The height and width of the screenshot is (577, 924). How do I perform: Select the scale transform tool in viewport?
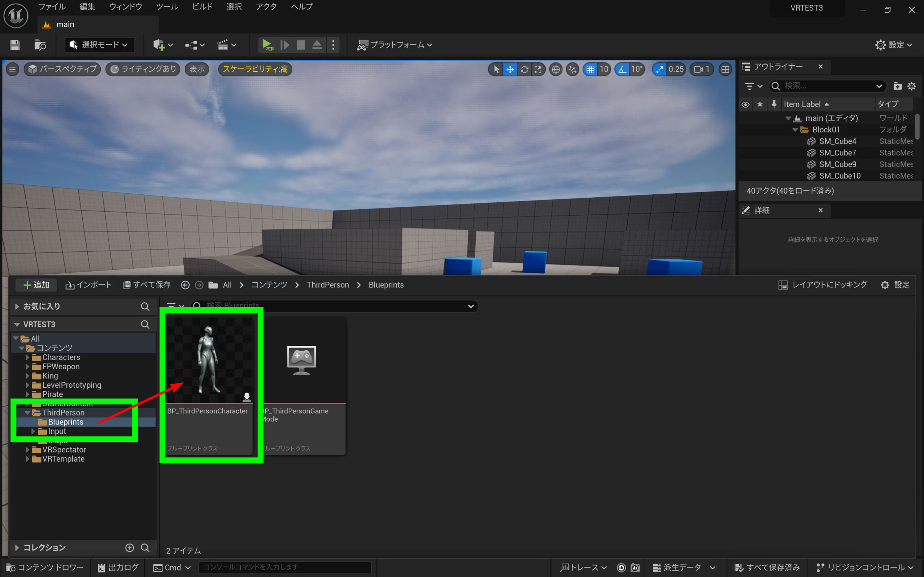pyautogui.click(x=538, y=70)
